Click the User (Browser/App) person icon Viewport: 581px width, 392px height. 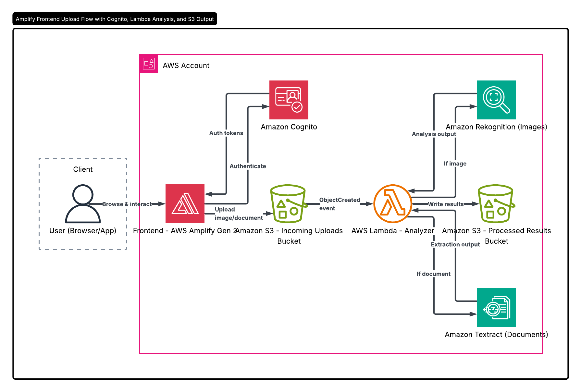pos(83,204)
